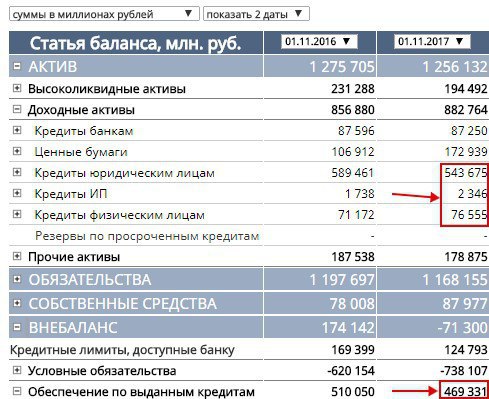
Task: Click the value 856 880
Action: point(353,110)
